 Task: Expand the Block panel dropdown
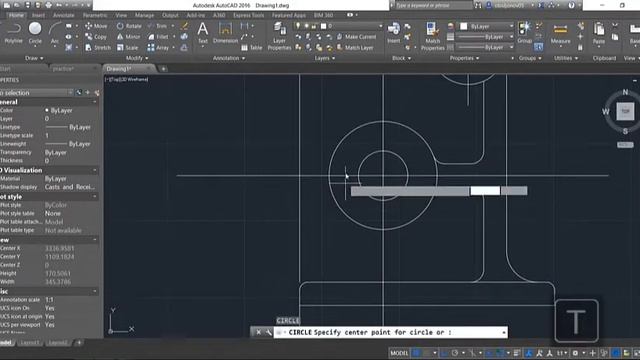tap(402, 58)
